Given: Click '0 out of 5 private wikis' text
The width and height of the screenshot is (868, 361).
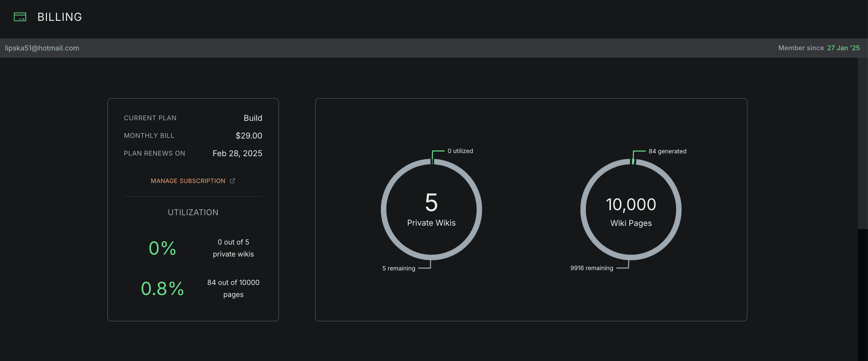Looking at the screenshot, I should point(233,248).
